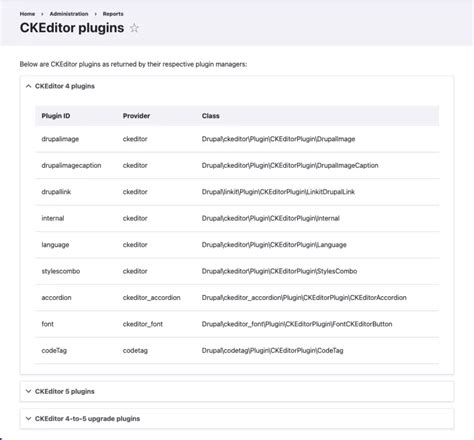Click the LinkitDrupalLink class path
The height and width of the screenshot is (440, 474).
[278, 192]
